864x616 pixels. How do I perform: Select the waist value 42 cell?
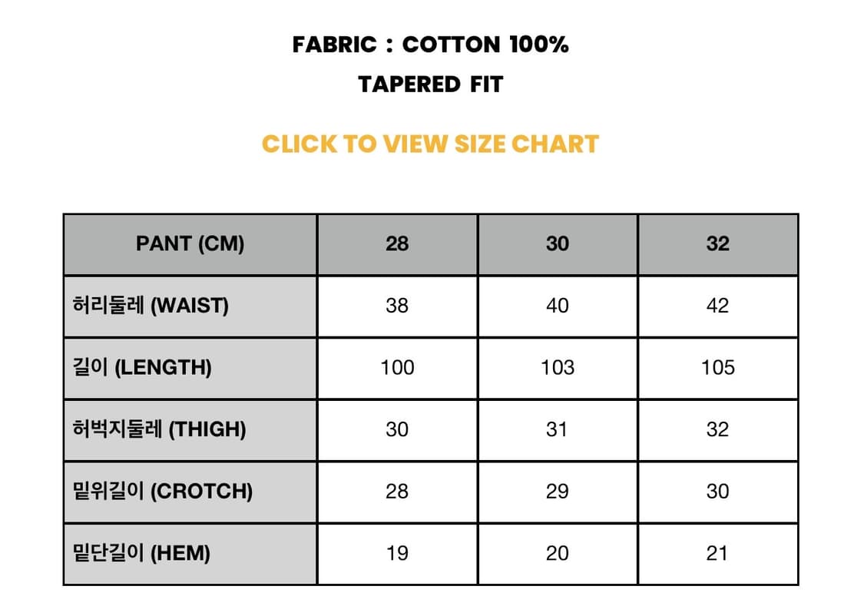pos(717,306)
